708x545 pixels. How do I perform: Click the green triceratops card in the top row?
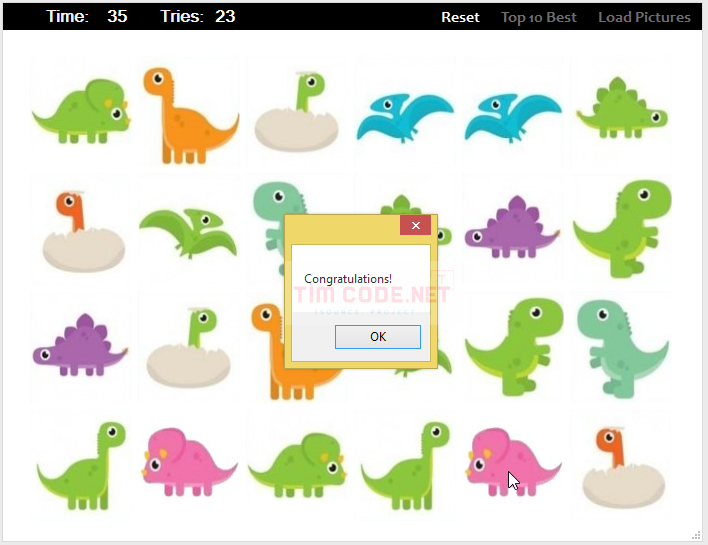pyautogui.click(x=81, y=111)
